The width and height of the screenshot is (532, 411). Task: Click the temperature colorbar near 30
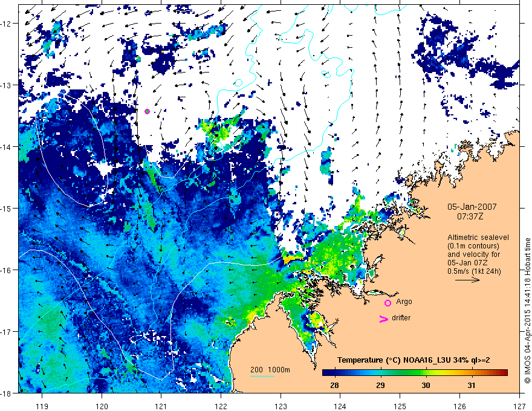(426, 373)
